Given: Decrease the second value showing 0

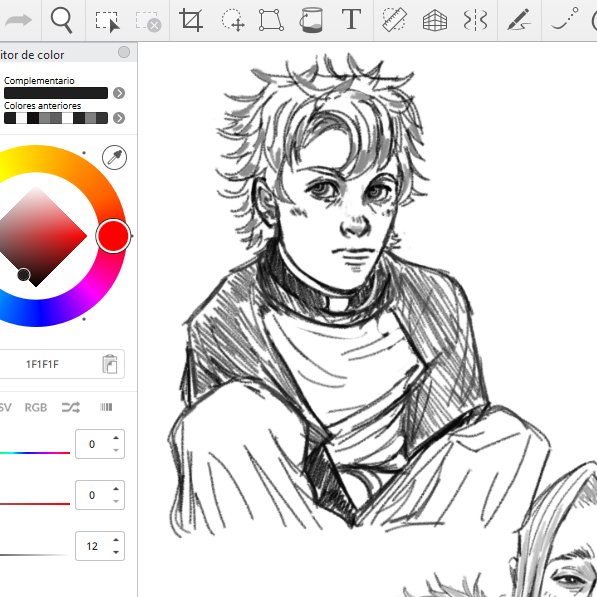Looking at the screenshot, I should (116, 501).
